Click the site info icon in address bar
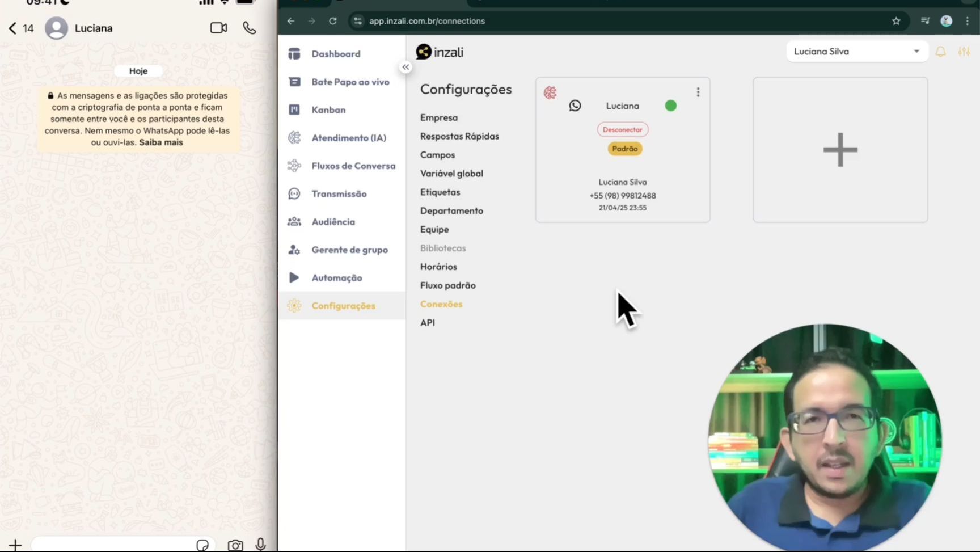The height and width of the screenshot is (552, 980). (357, 21)
